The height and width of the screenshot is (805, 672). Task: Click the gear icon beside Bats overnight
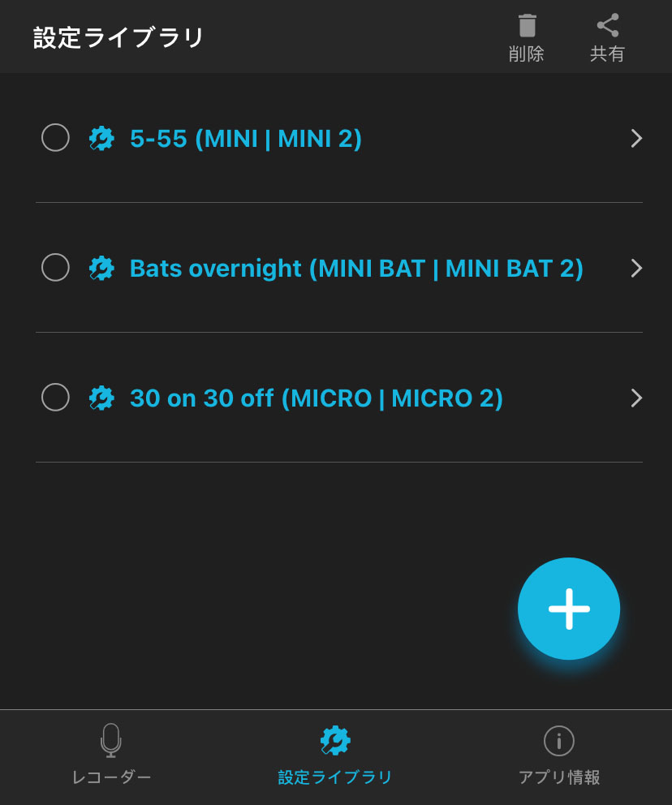coord(101,268)
